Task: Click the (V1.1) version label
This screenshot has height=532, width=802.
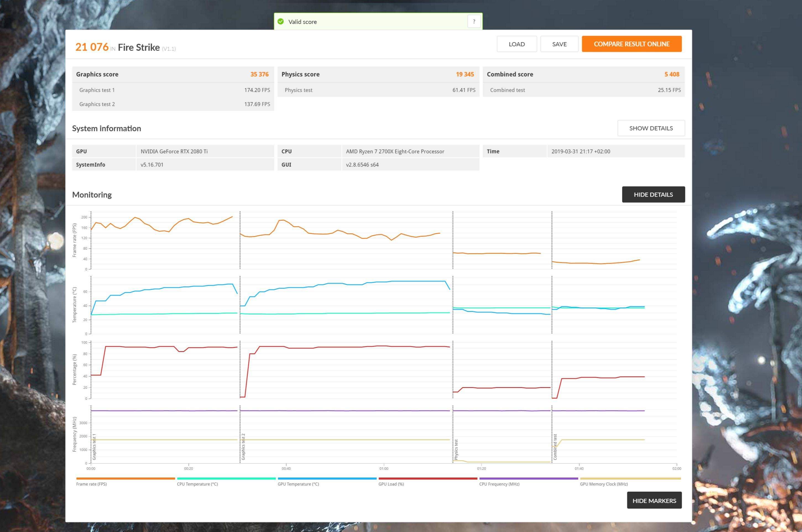Action: [x=169, y=49]
